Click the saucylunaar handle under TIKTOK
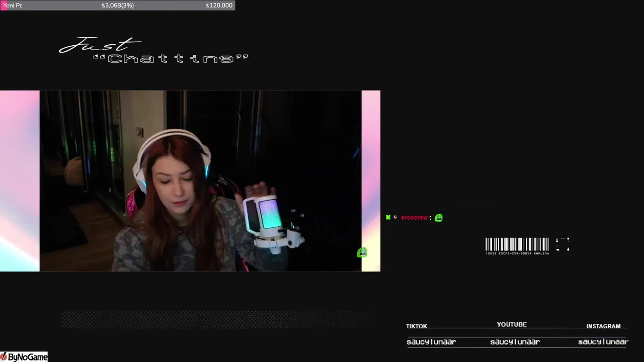 coord(431,342)
